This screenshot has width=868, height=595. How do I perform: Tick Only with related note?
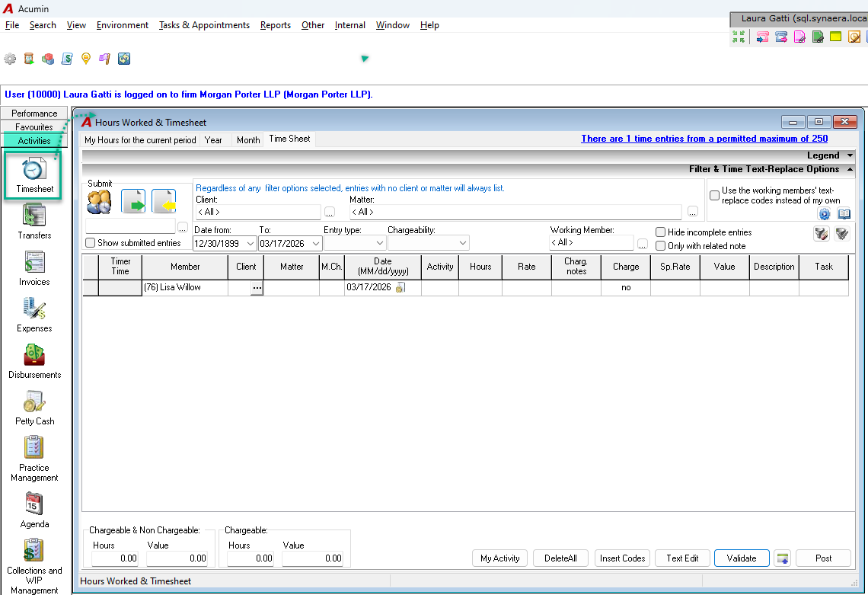(660, 245)
